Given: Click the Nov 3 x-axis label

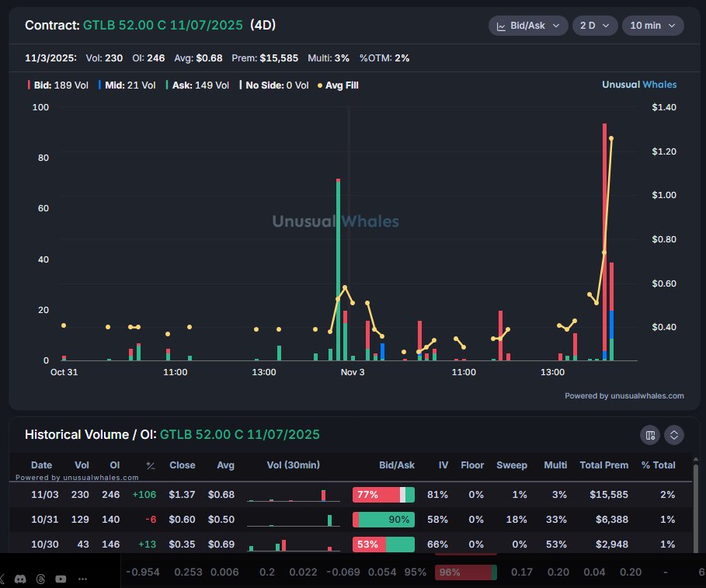Looking at the screenshot, I should 353,372.
